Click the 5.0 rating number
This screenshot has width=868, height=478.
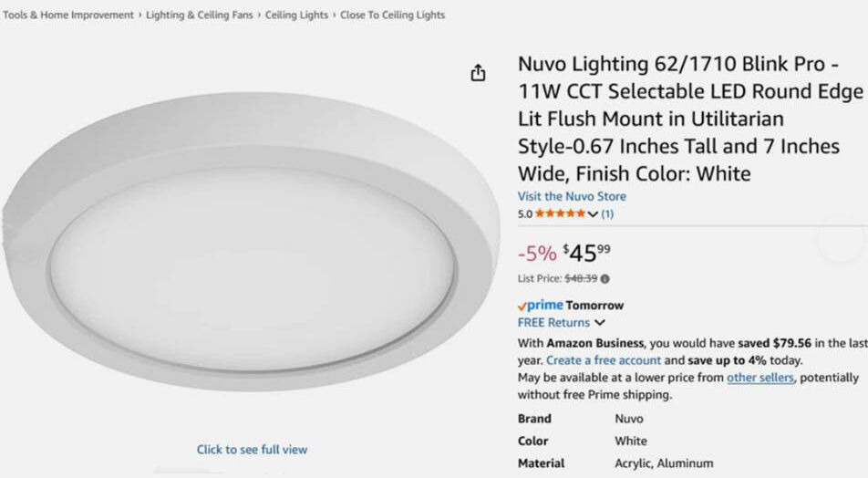tap(525, 214)
